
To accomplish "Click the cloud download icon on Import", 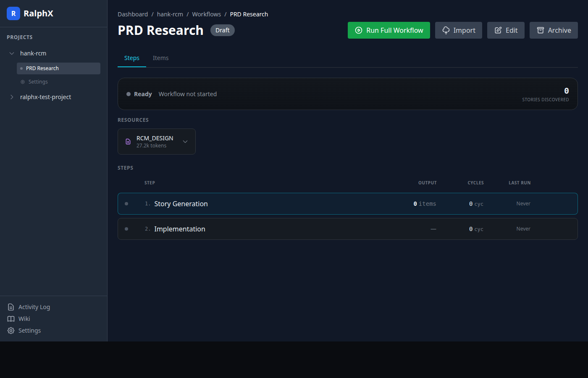I will tap(446, 30).
